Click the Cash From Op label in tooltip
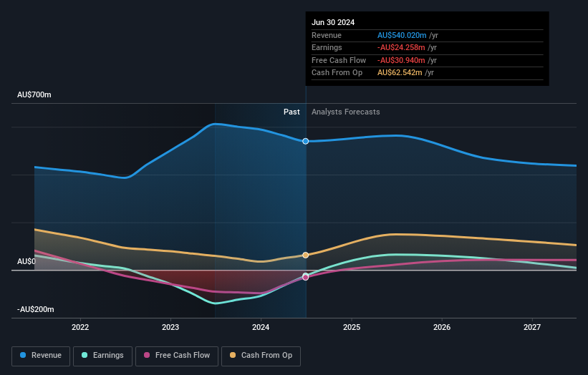Viewport: 588px width, 375px height. (x=337, y=73)
